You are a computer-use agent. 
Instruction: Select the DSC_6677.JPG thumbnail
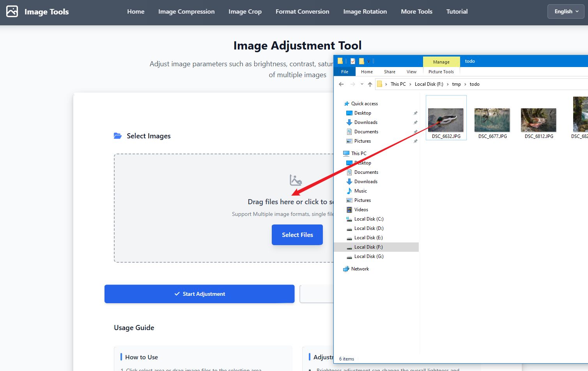(x=492, y=120)
